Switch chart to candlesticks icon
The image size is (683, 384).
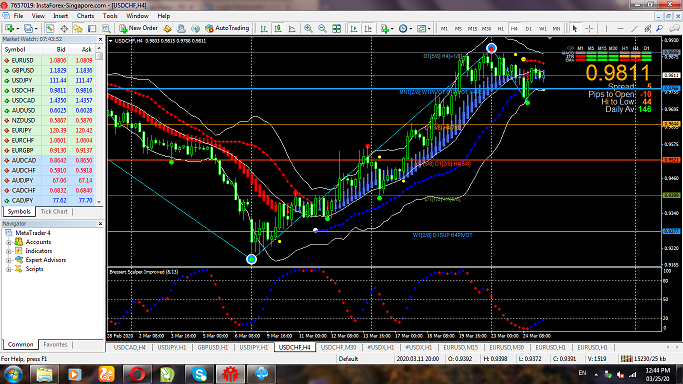point(277,28)
